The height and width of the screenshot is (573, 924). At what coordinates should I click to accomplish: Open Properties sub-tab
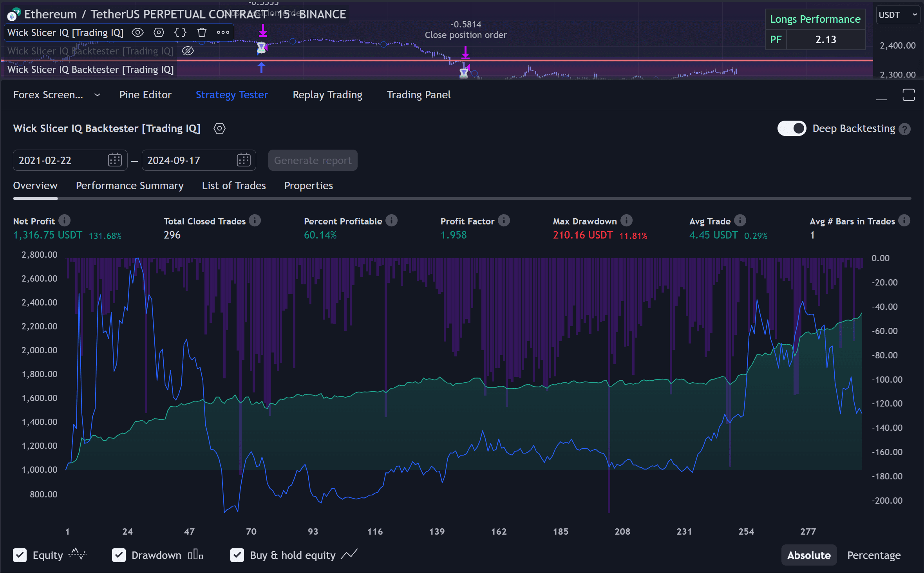click(308, 186)
